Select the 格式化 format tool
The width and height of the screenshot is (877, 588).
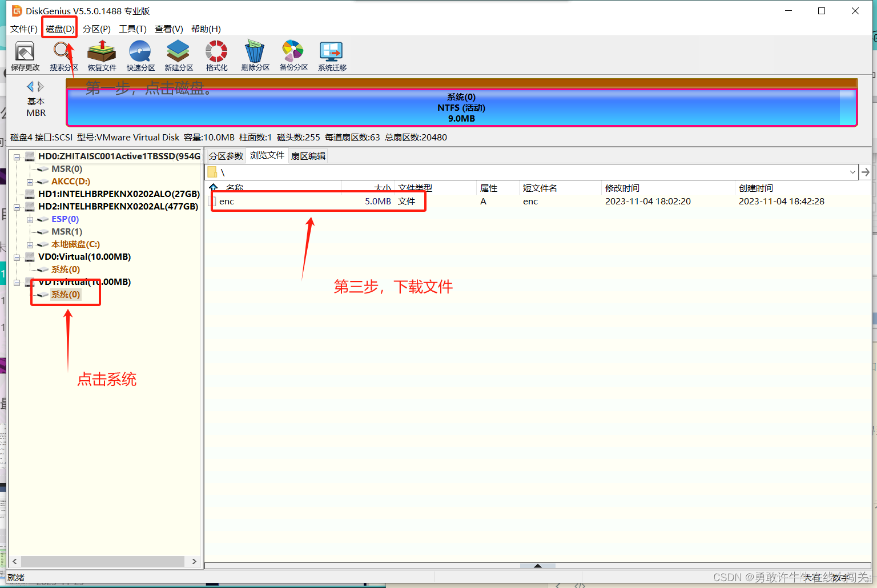(216, 55)
